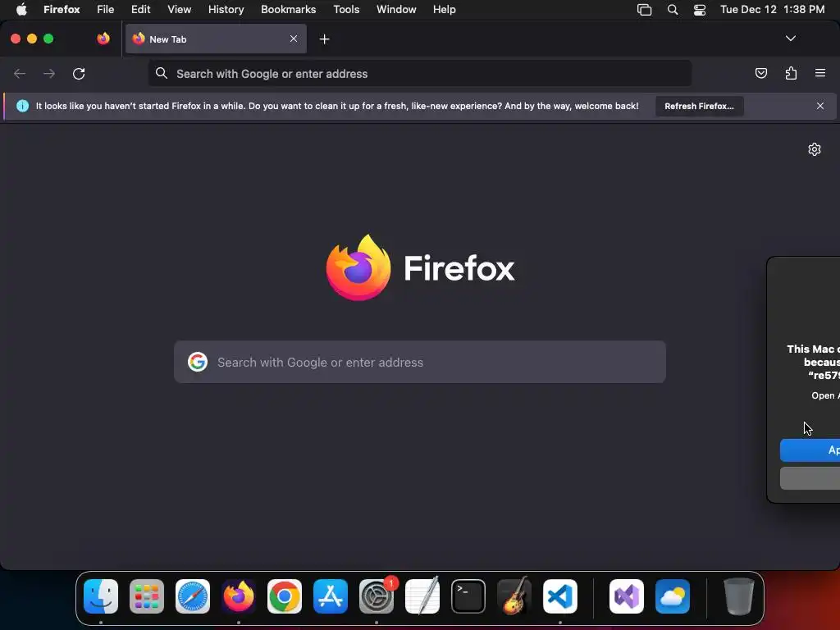840x630 pixels.
Task: Click the blue button in the partial dialog
Action: pos(810,450)
